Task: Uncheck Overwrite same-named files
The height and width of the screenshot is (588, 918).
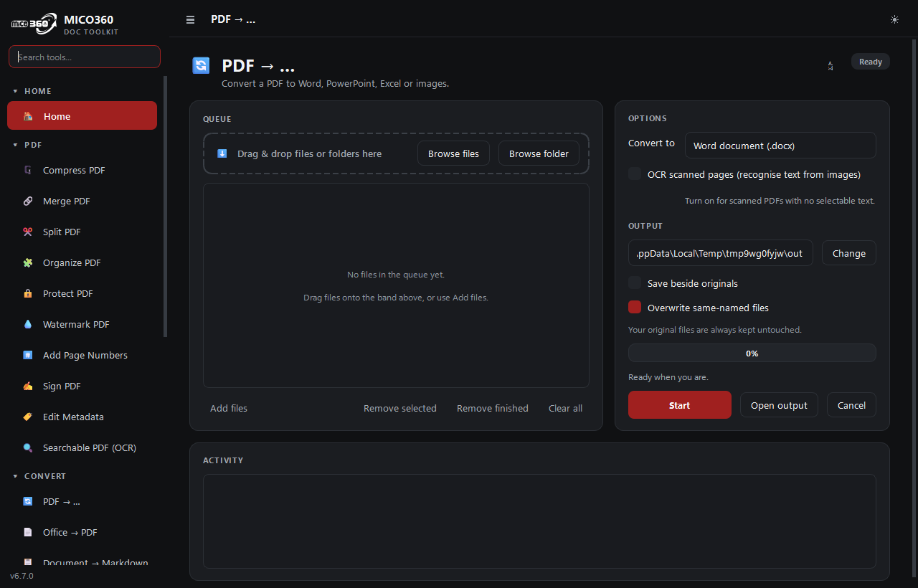Action: (635, 307)
